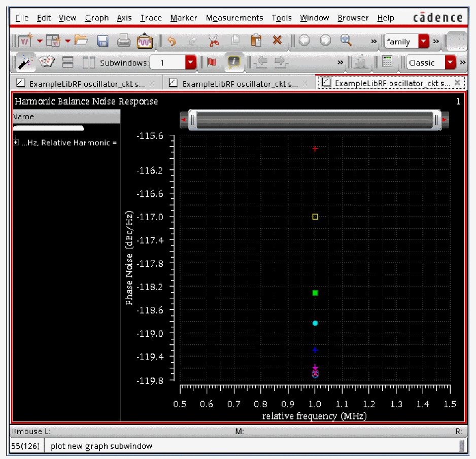Click the scissors cut icon
This screenshot has width=476, height=459.
tap(214, 41)
